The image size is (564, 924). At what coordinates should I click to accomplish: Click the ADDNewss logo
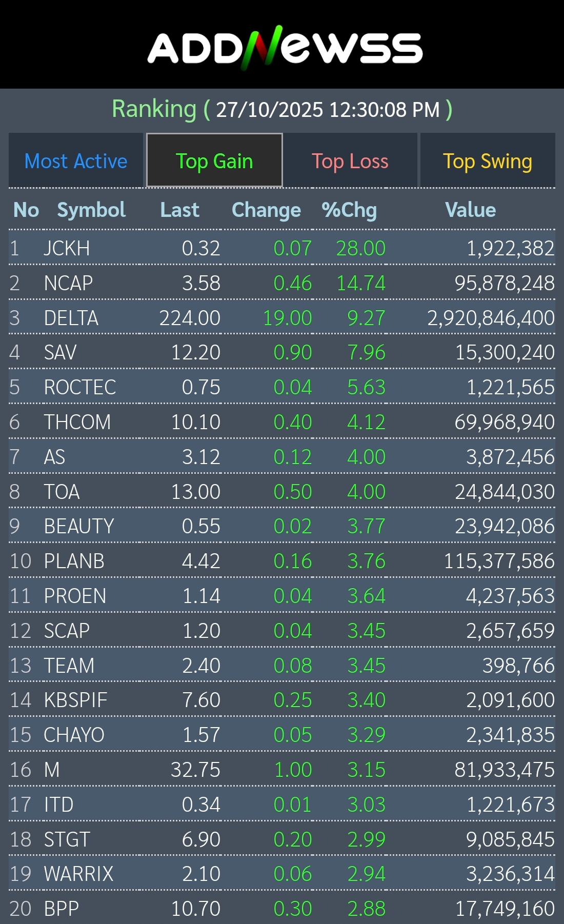(x=285, y=48)
